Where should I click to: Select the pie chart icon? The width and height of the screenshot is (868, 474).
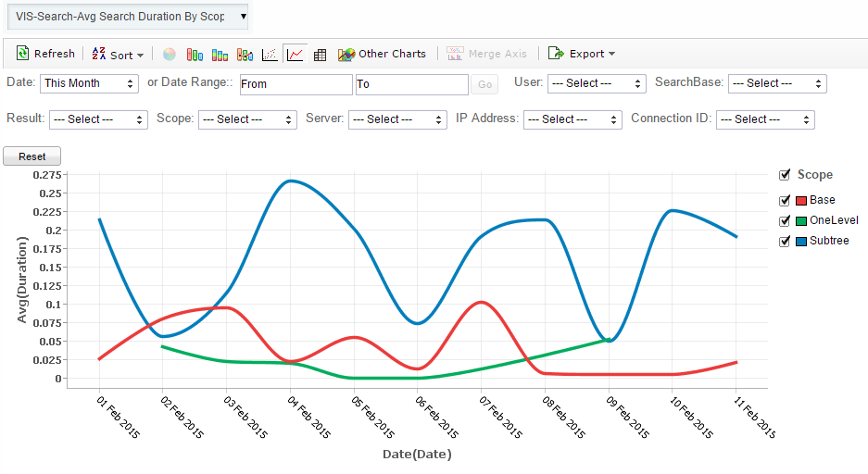170,55
